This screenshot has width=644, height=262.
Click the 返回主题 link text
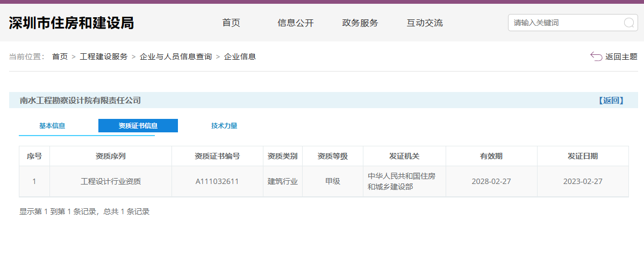pyautogui.click(x=621, y=56)
